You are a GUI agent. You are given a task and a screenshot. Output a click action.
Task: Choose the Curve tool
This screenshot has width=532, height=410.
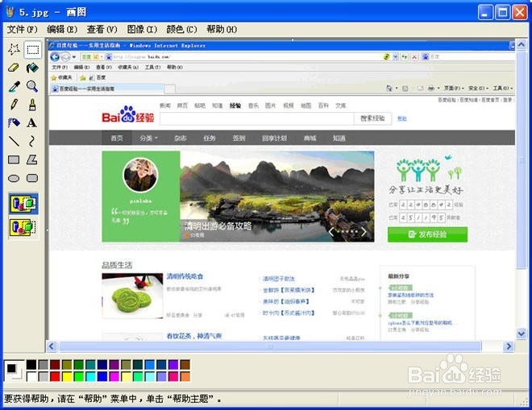[x=32, y=141]
